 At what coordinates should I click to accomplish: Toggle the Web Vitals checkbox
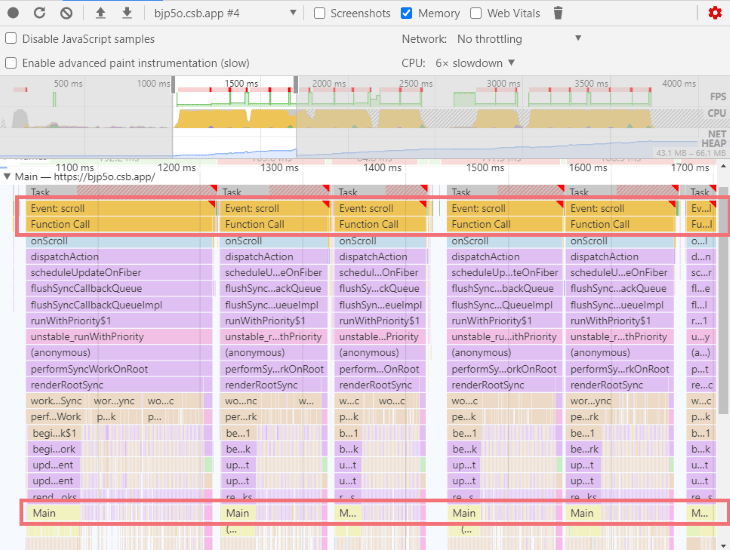pos(476,13)
